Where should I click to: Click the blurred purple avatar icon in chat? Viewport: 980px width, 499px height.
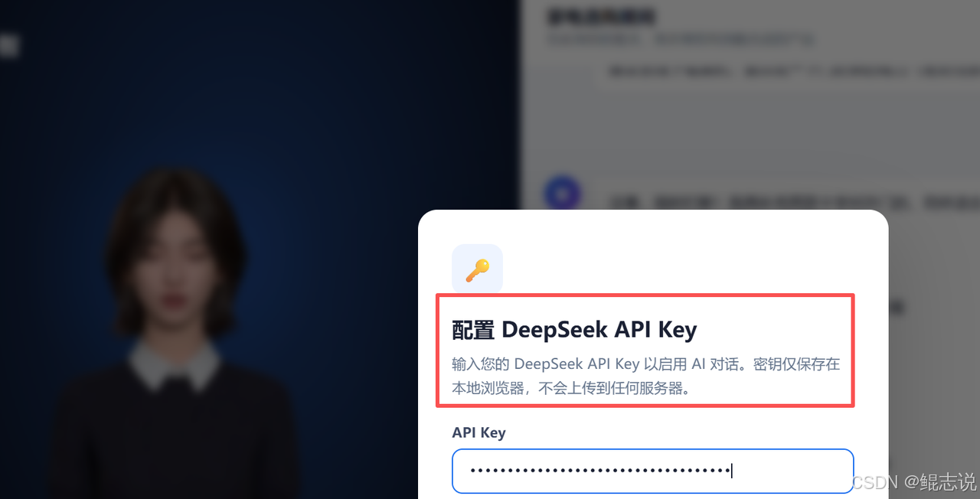tap(562, 194)
